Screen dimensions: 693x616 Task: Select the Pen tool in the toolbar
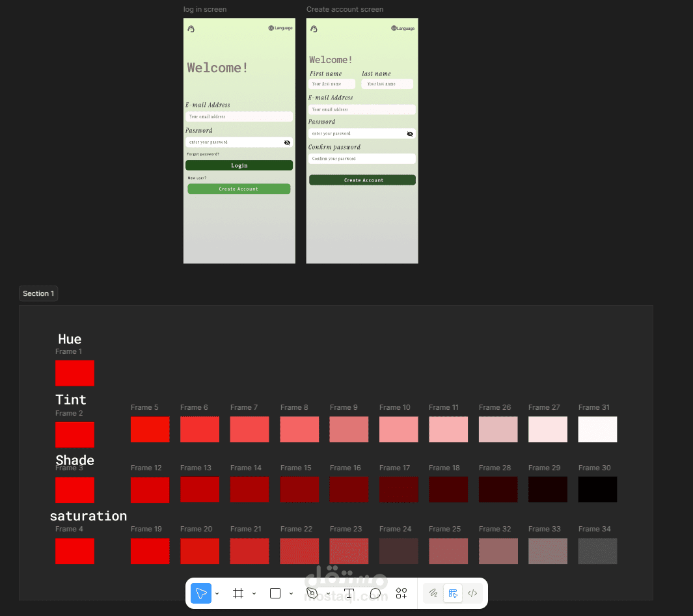(x=312, y=593)
